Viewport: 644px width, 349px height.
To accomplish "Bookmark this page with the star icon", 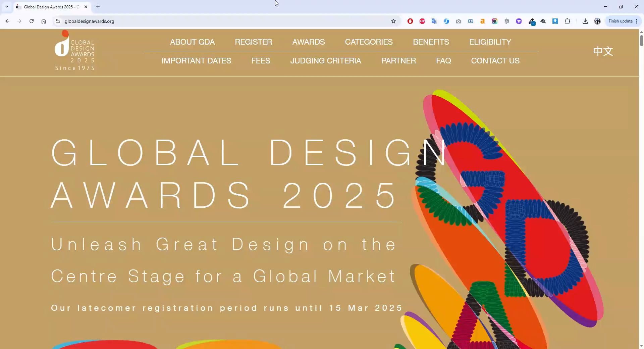I will (x=393, y=21).
